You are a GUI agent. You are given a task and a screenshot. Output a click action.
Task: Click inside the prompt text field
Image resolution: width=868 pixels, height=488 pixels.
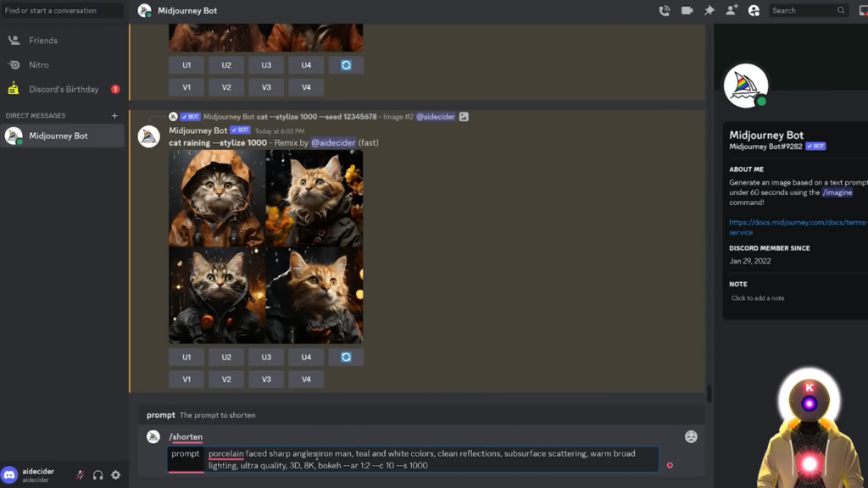pyautogui.click(x=431, y=459)
